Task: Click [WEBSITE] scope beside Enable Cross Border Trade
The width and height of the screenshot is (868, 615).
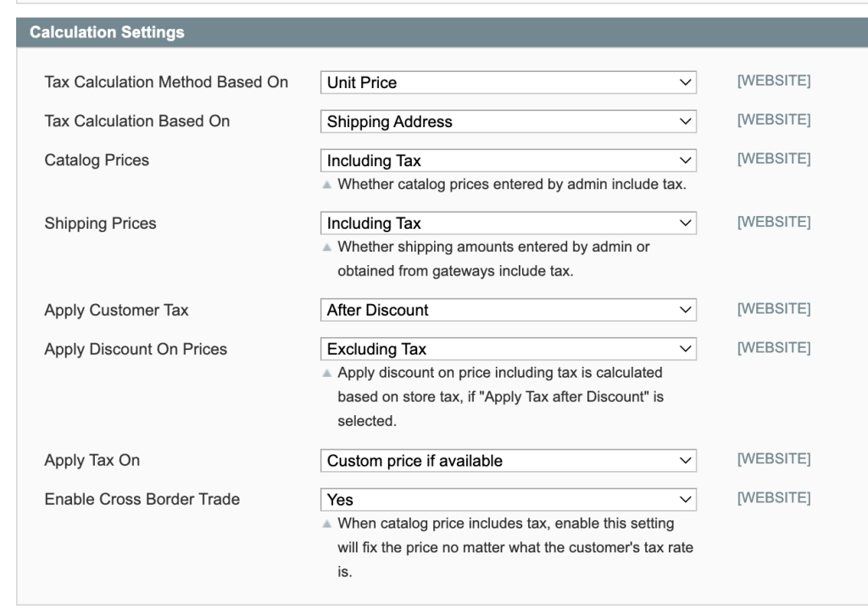Action: click(x=774, y=498)
